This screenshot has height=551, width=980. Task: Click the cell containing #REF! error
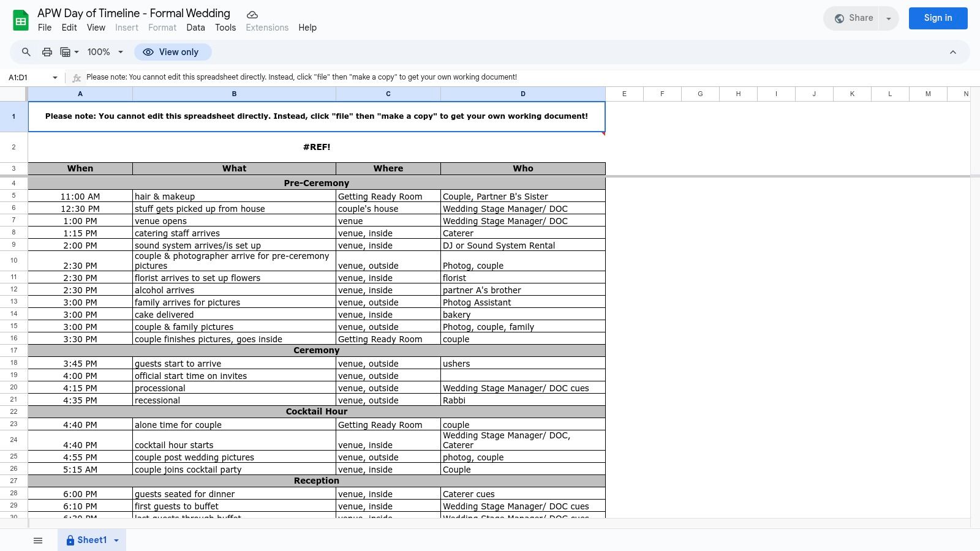tap(317, 147)
